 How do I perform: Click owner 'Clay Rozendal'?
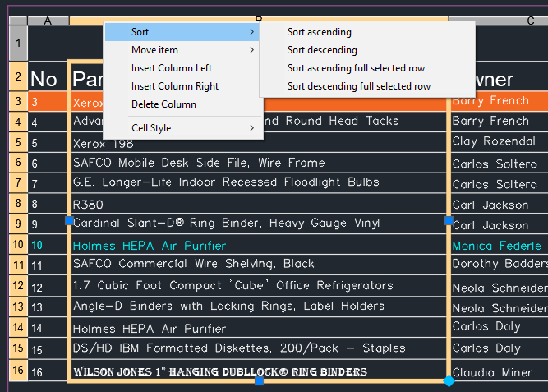494,141
